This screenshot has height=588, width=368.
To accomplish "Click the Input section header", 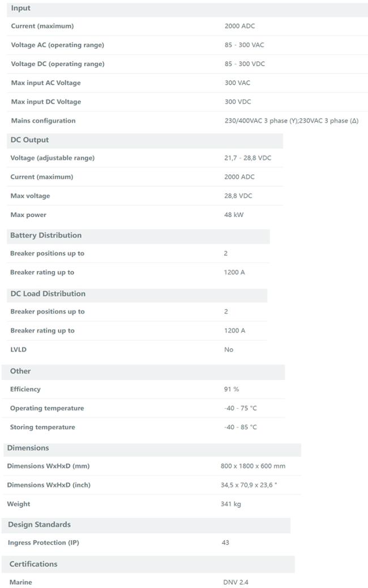I will 21,8.
